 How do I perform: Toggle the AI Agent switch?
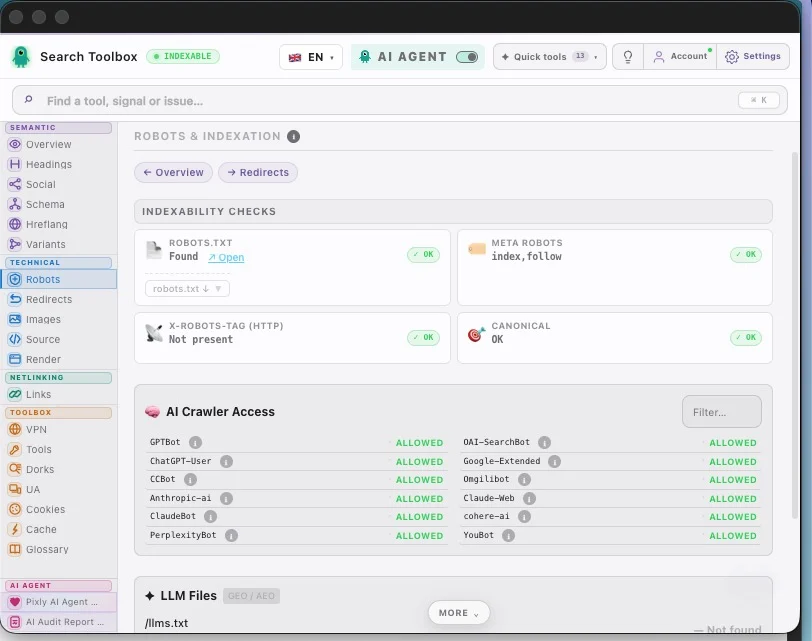pos(467,57)
